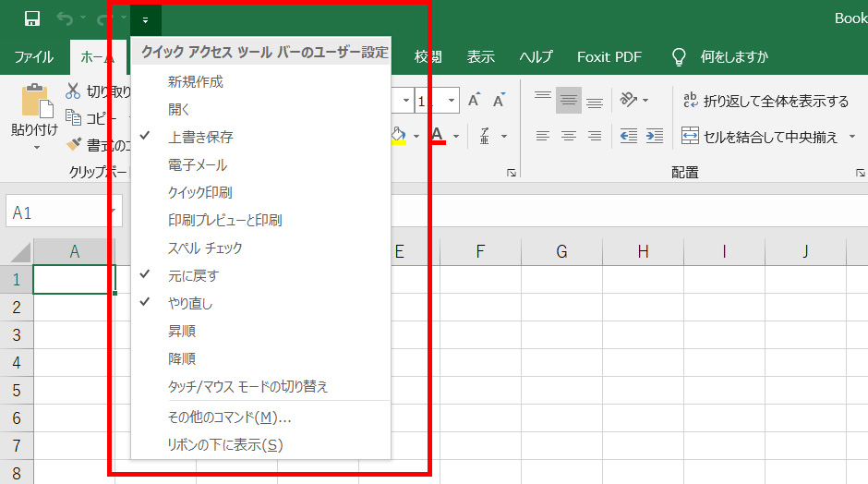Open alignment (配置) dialog launcher
Image resolution: width=868 pixels, height=484 pixels.
point(860,174)
